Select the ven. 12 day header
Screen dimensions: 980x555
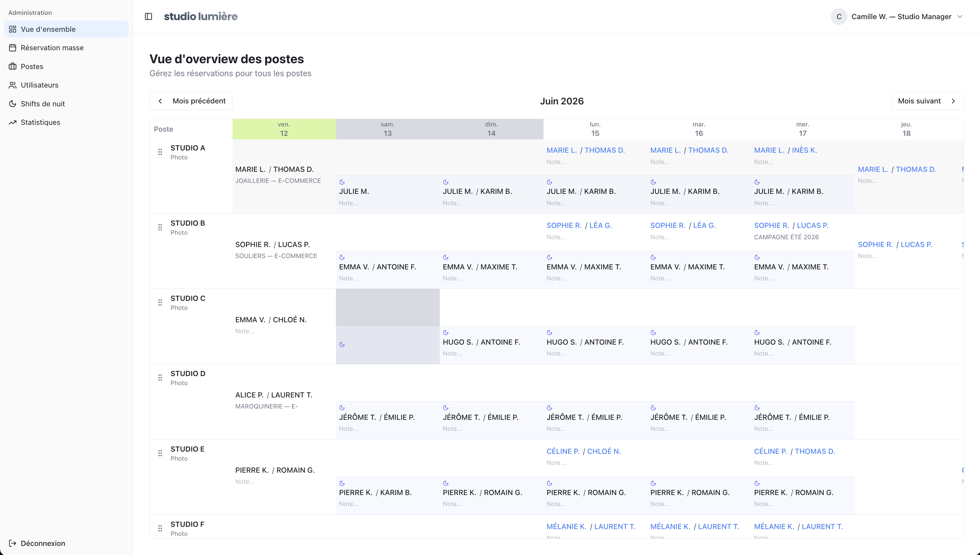(284, 129)
